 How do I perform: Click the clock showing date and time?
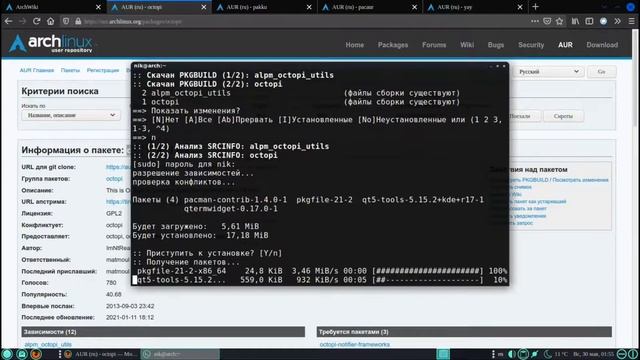(593, 354)
